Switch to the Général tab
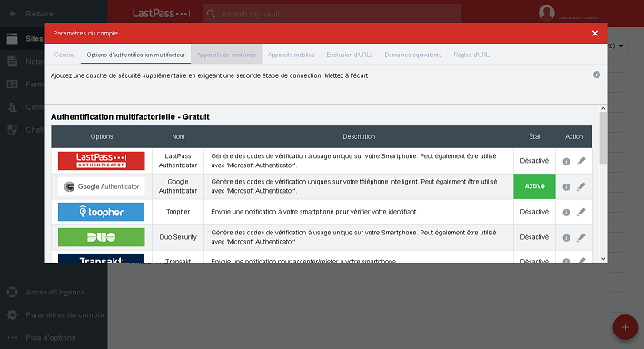 [x=64, y=55]
